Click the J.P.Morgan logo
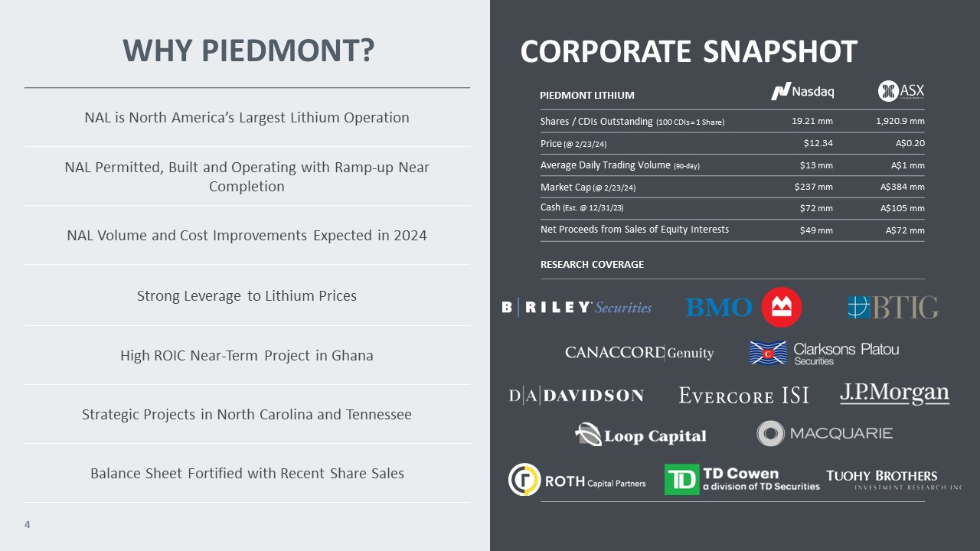 (894, 393)
